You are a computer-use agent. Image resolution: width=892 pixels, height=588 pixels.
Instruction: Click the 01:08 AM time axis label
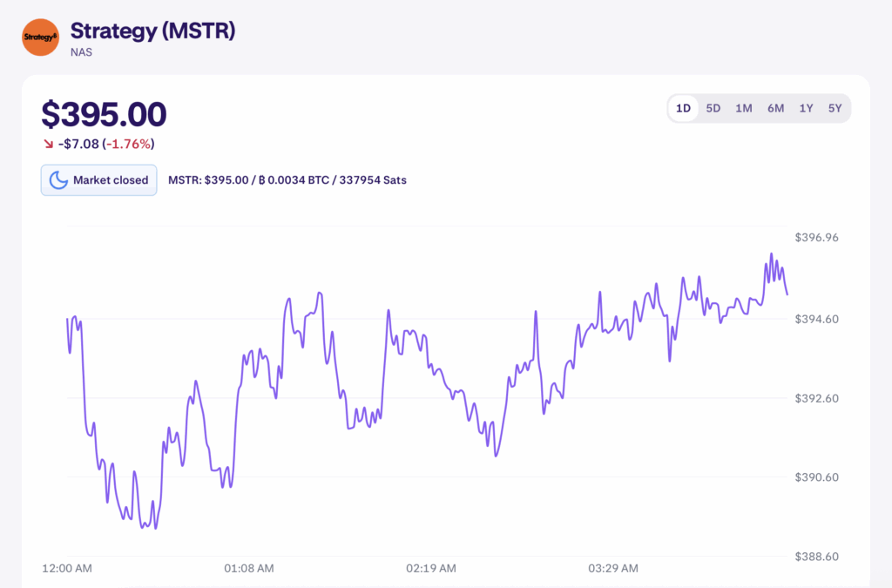[x=248, y=568]
